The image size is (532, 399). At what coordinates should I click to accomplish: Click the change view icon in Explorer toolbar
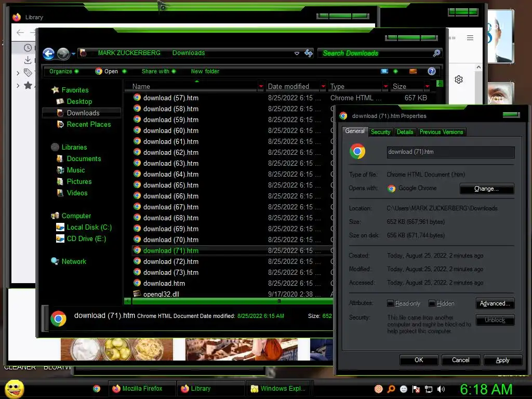(384, 71)
